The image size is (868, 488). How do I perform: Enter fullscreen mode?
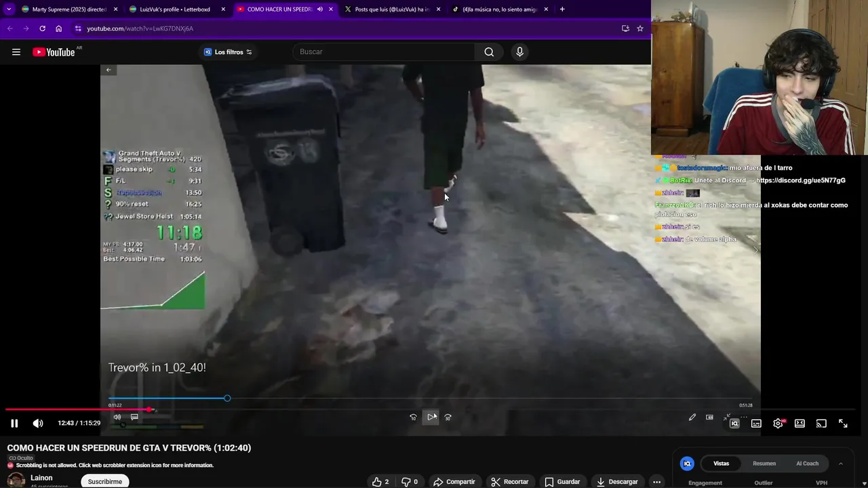pyautogui.click(x=843, y=424)
